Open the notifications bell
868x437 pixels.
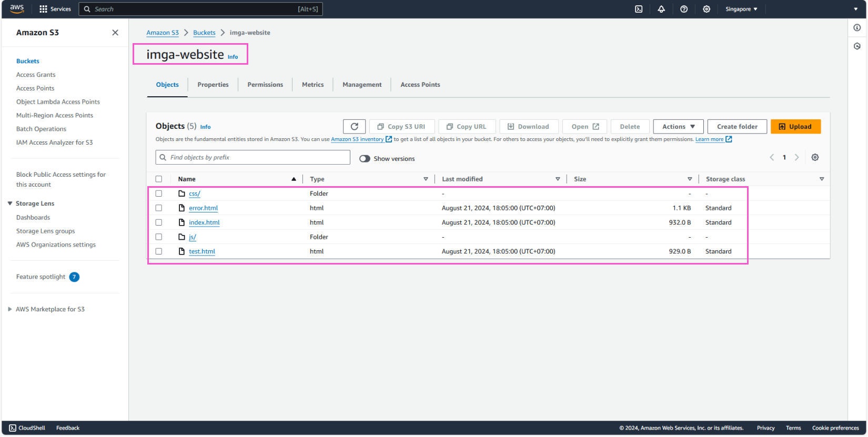pos(661,9)
